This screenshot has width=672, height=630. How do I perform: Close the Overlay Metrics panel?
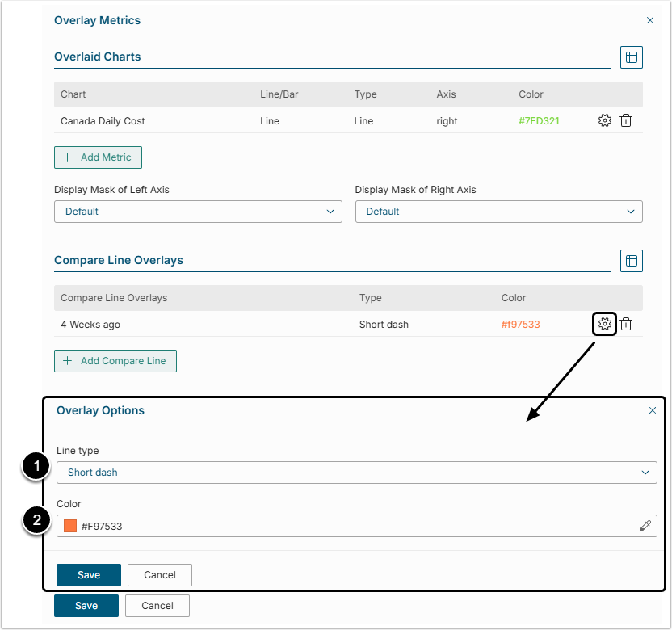coord(650,20)
